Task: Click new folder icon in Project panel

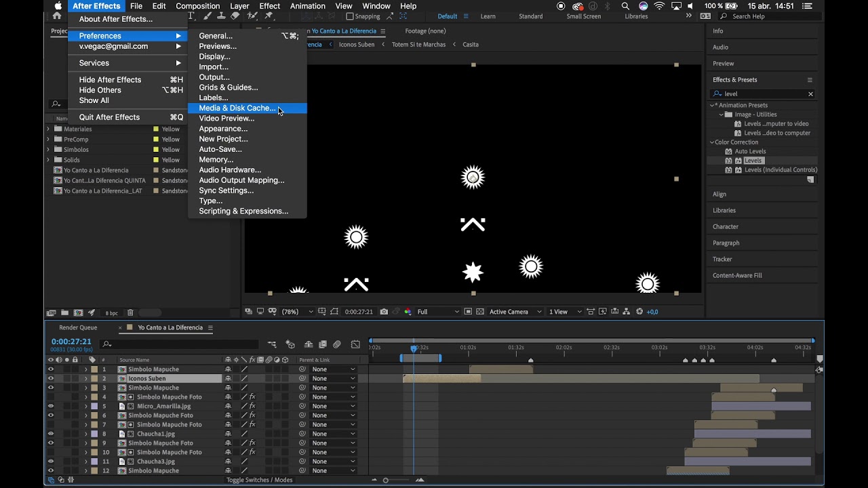Action: click(64, 313)
